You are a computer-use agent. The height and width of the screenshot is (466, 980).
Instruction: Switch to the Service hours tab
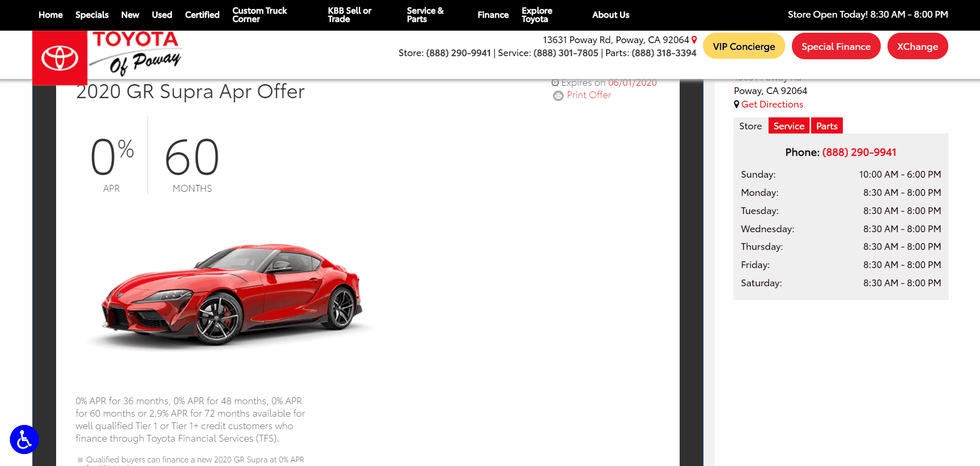coord(789,126)
